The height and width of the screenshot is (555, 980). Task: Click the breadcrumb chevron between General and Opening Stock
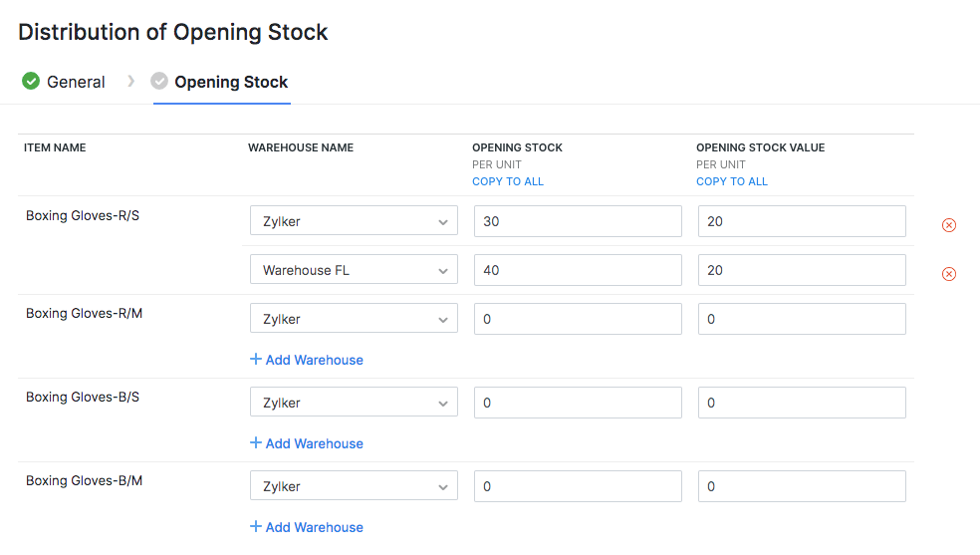point(130,81)
